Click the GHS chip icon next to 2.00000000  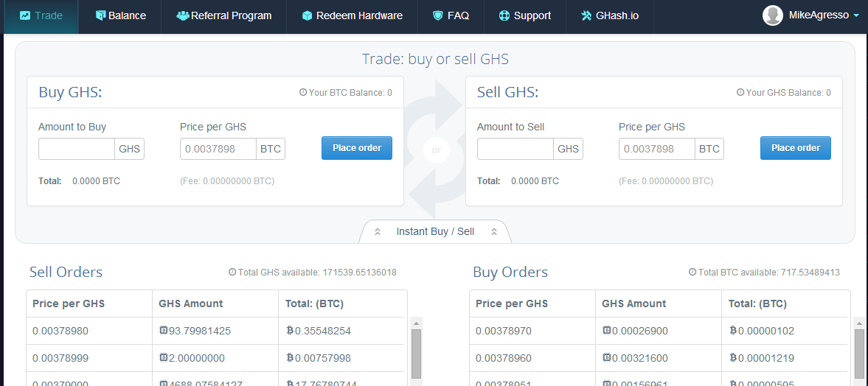[x=163, y=358]
